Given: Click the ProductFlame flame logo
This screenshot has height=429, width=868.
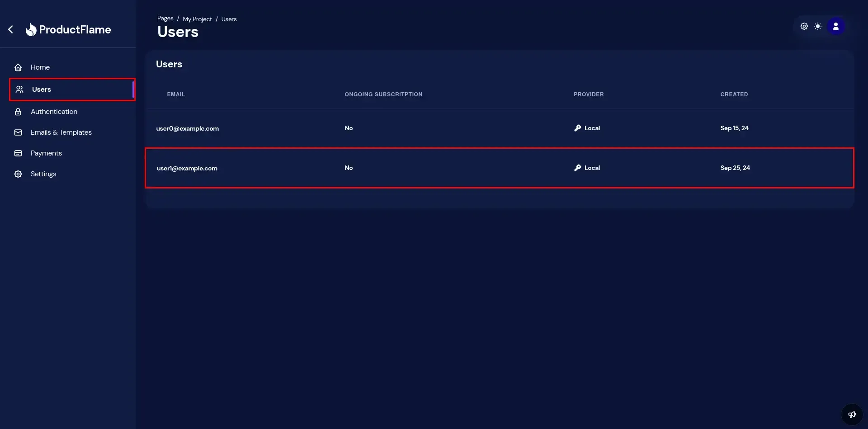Looking at the screenshot, I should [x=31, y=30].
